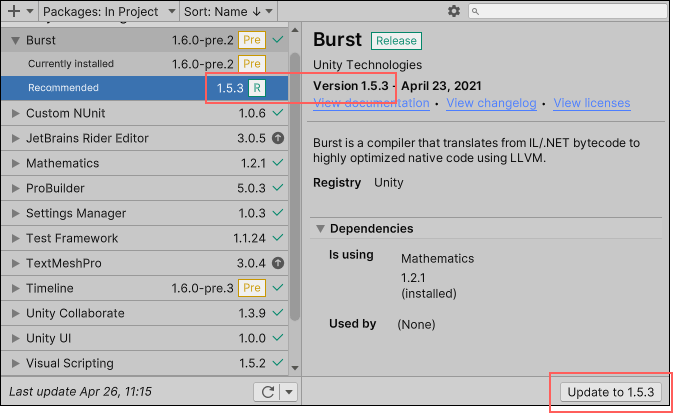The image size is (675, 414).
Task: Click Pre tag on Timeline row
Action: 252,288
